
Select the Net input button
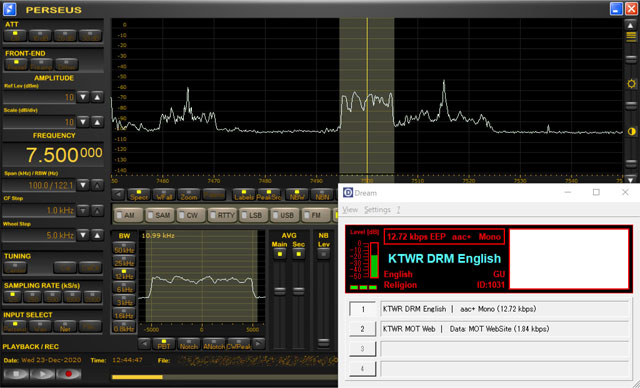pos(65,327)
